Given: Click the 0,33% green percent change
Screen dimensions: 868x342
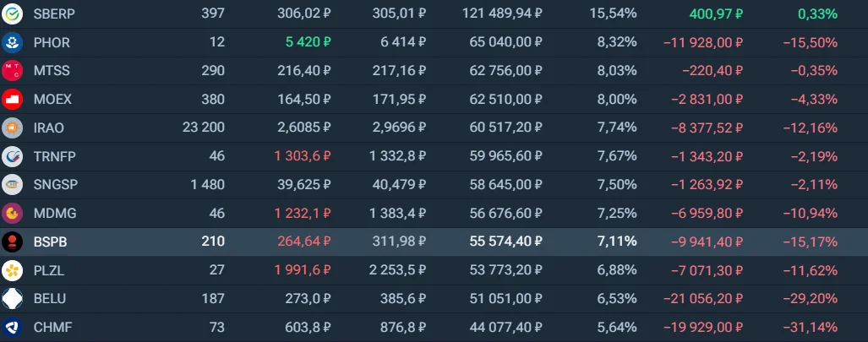Looking at the screenshot, I should pyautogui.click(x=817, y=14).
